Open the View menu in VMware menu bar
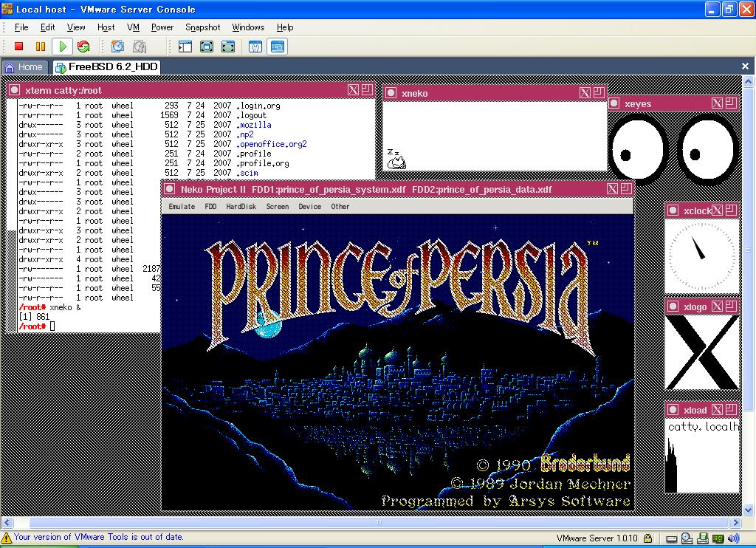This screenshot has height=548, width=756. (76, 27)
